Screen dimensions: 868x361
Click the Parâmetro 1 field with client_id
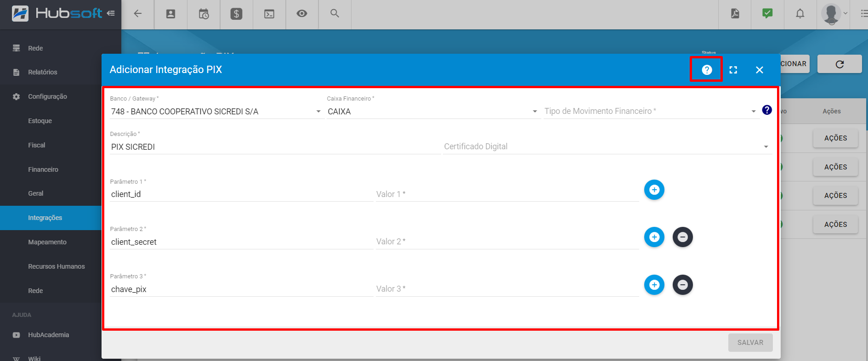coord(241,194)
